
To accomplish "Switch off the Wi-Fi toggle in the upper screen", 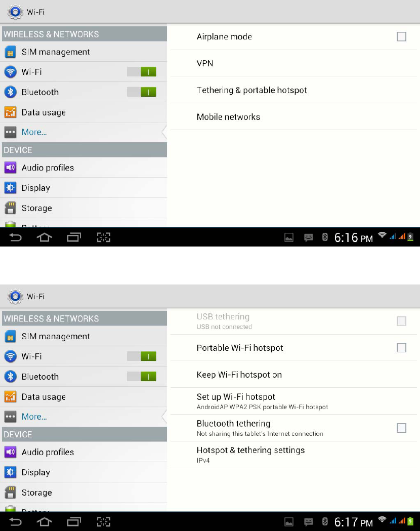I will pos(142,72).
